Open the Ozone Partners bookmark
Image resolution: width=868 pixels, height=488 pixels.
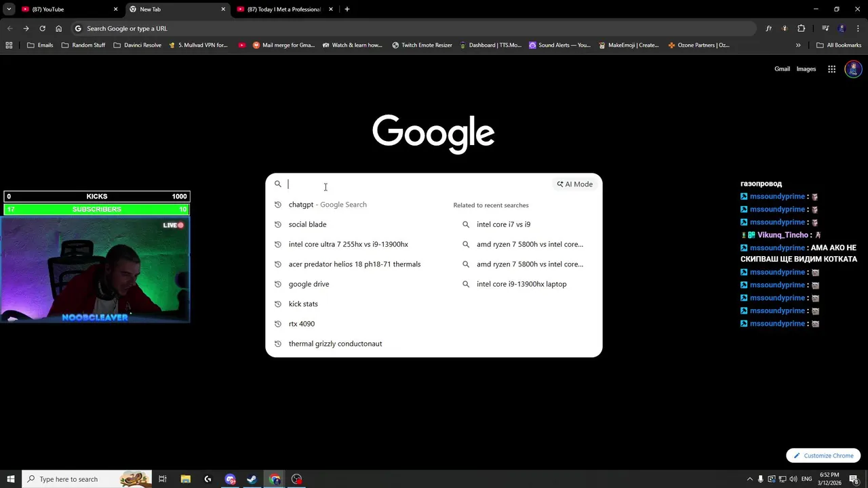pos(698,45)
